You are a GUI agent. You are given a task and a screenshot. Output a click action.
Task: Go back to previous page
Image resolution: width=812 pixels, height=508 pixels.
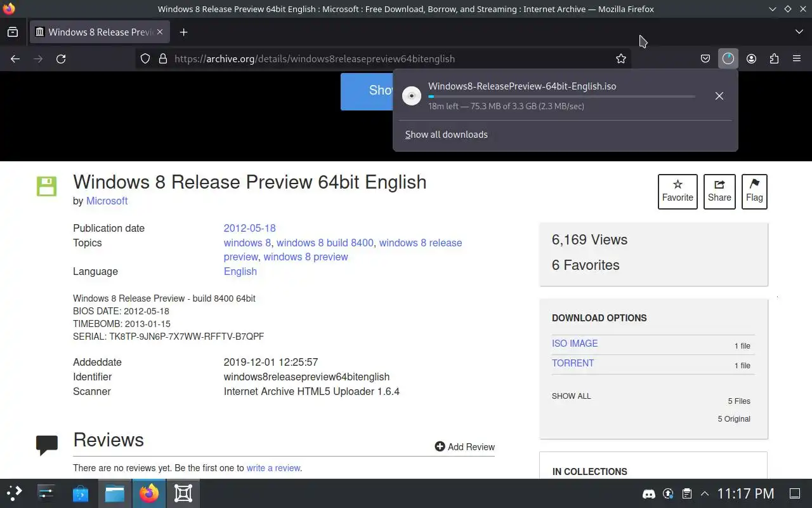click(15, 58)
